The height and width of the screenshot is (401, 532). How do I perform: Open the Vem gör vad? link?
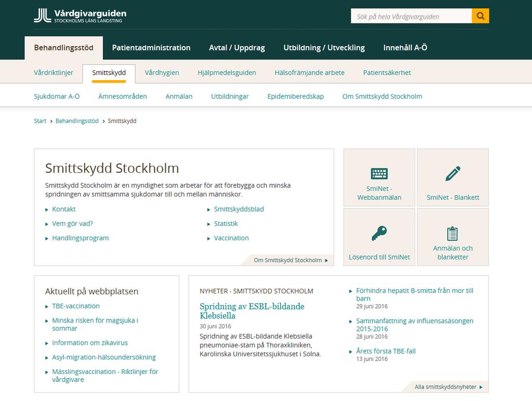tap(72, 224)
